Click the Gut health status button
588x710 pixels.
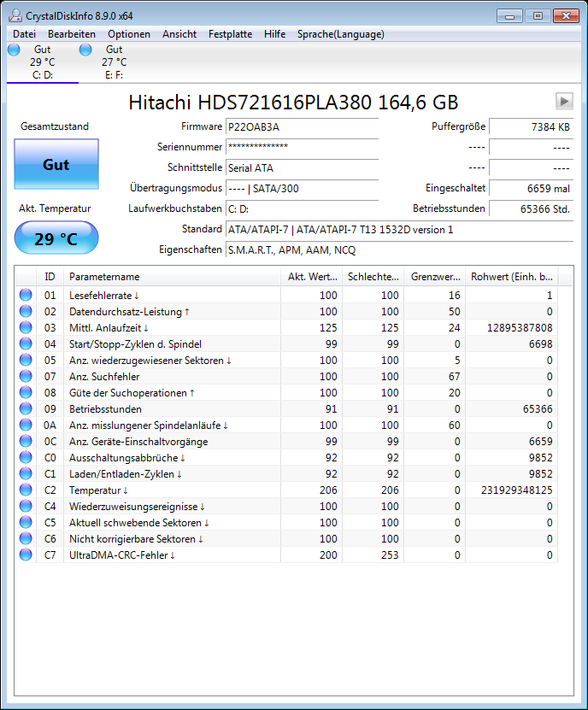[56, 164]
